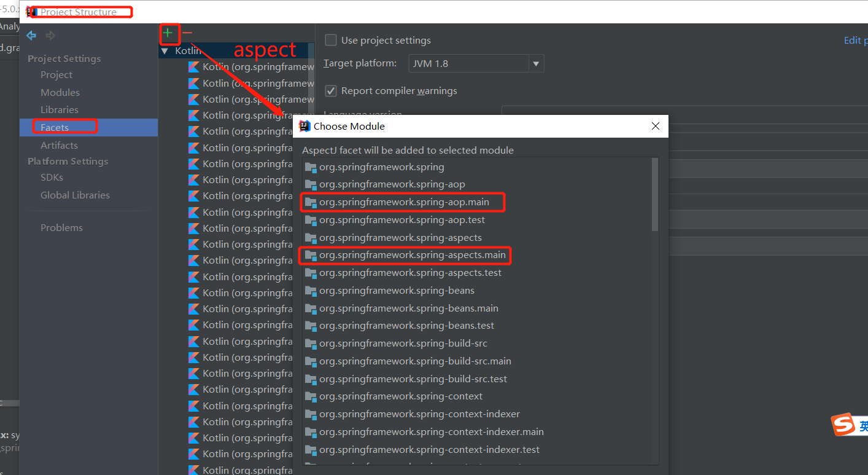
Task: Click the IntelliJ icon in Choose Module title bar
Action: (304, 126)
